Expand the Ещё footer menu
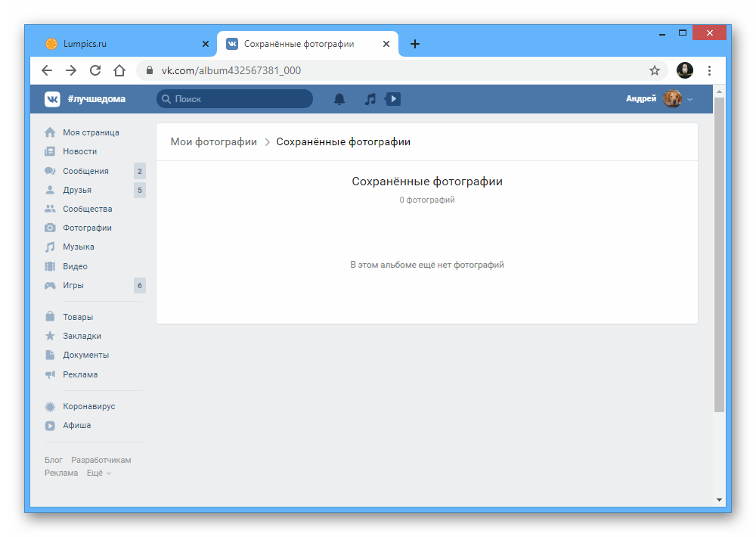Image resolution: width=756 pixels, height=537 pixels. tap(98, 473)
